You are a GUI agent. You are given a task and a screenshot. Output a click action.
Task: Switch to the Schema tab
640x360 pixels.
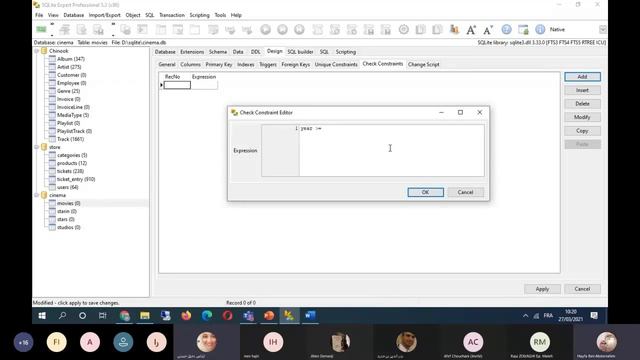218,52
